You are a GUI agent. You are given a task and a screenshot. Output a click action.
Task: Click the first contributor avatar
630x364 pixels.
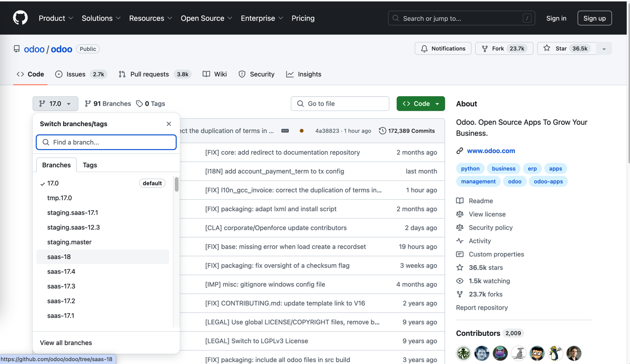[463, 353]
